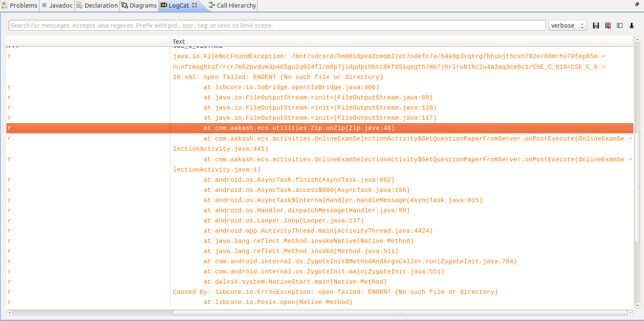The width and height of the screenshot is (644, 321).
Task: Switch to the Call Hierarchy tab
Action: 232,6
